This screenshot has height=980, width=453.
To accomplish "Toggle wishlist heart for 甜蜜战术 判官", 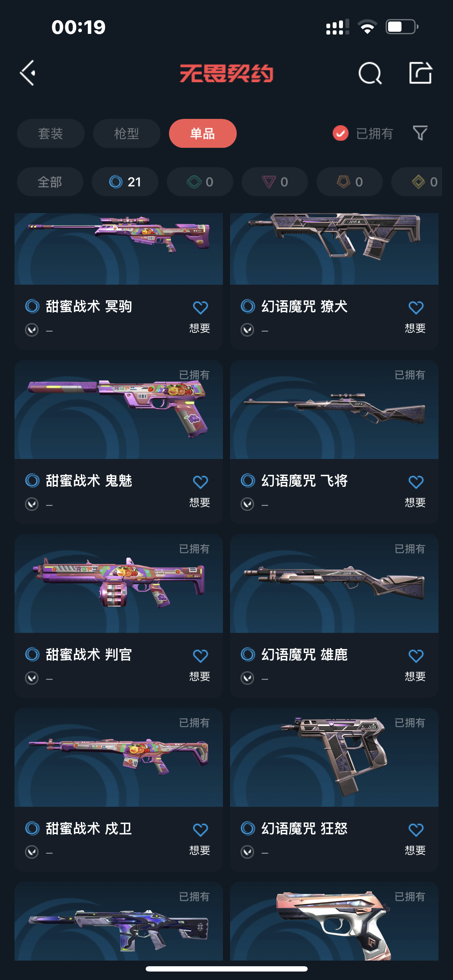I will pyautogui.click(x=200, y=655).
